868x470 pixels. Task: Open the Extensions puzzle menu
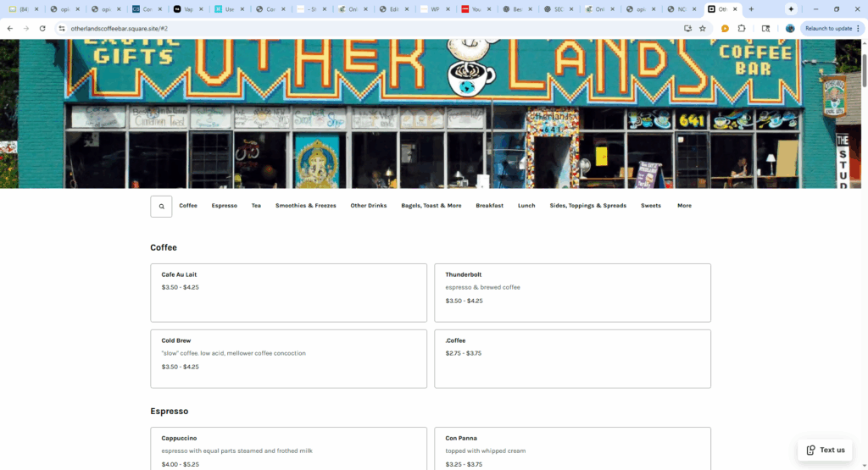(x=742, y=28)
